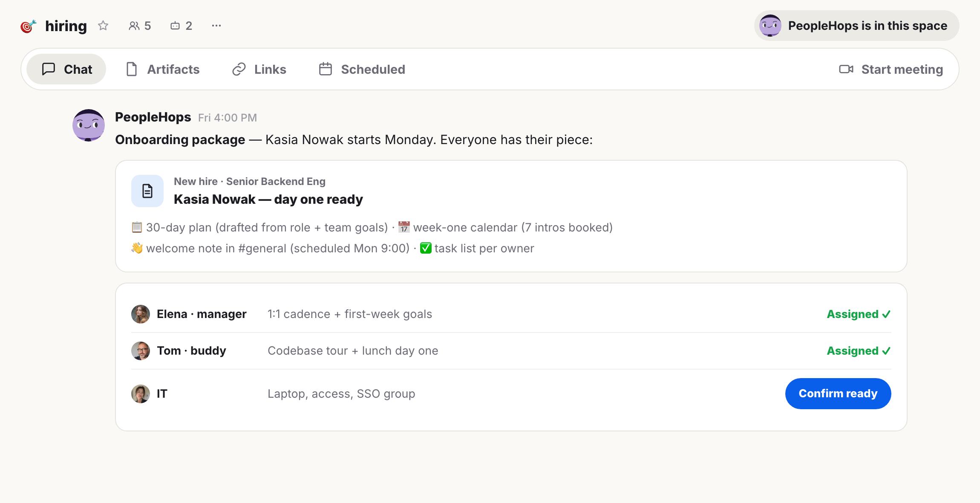Open the PeopleHops sender name
The height and width of the screenshot is (503, 980).
coord(153,117)
